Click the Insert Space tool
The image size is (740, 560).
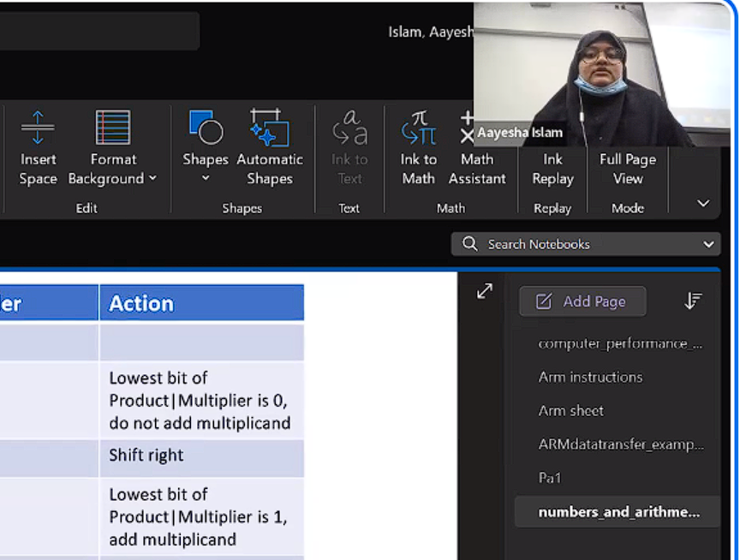pyautogui.click(x=38, y=147)
